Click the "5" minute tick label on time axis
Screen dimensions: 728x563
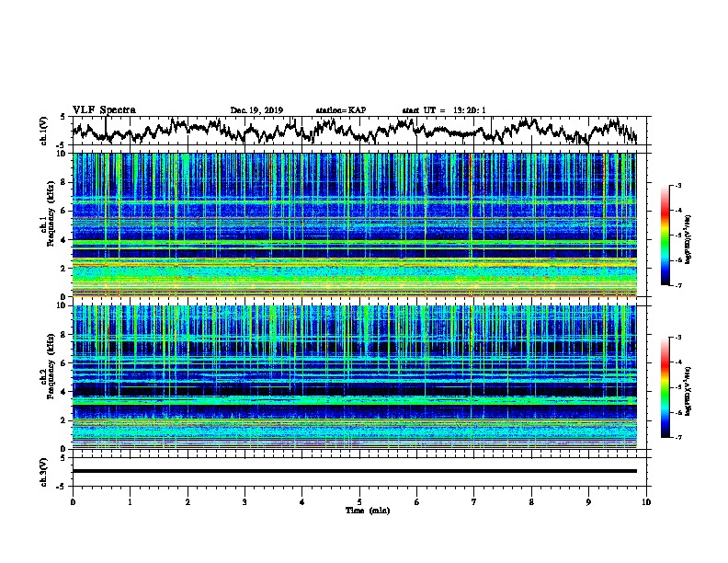(359, 502)
